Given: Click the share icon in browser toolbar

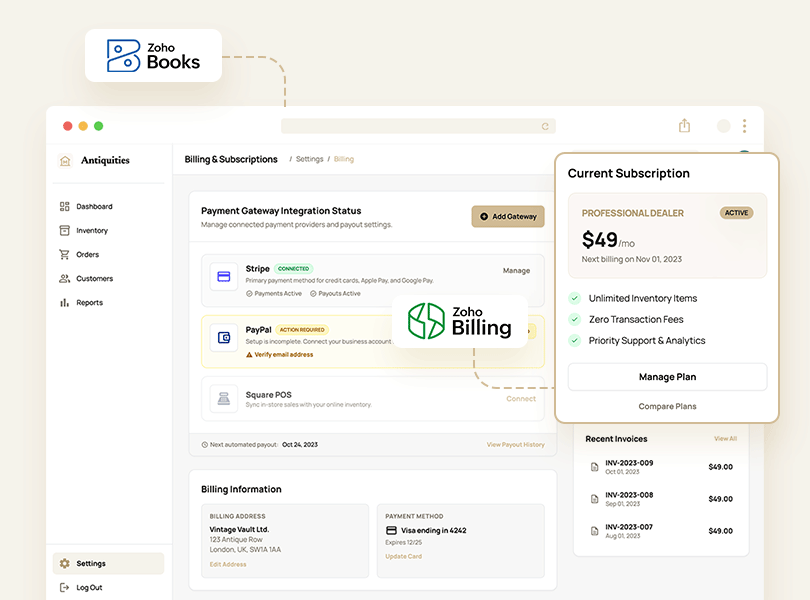Looking at the screenshot, I should pos(684,126).
